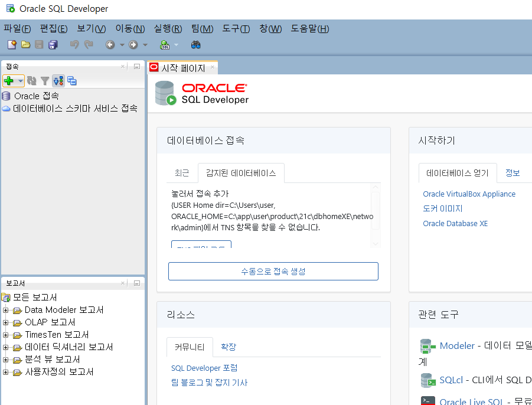Image resolution: width=532 pixels, height=405 pixels.
Task: Open the SQL Worksheet dropdown arrow
Action: pos(176,45)
